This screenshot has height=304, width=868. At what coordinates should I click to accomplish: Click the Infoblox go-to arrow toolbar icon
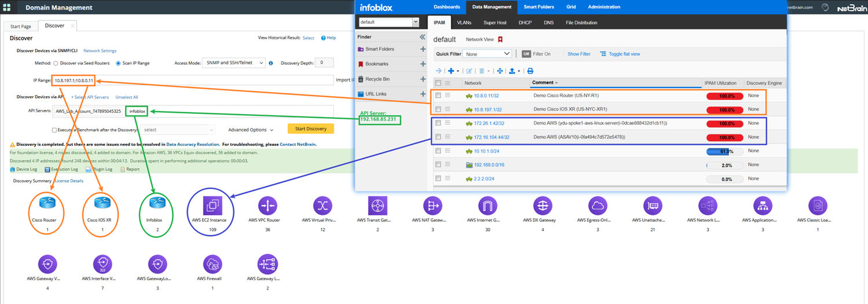coord(439,71)
